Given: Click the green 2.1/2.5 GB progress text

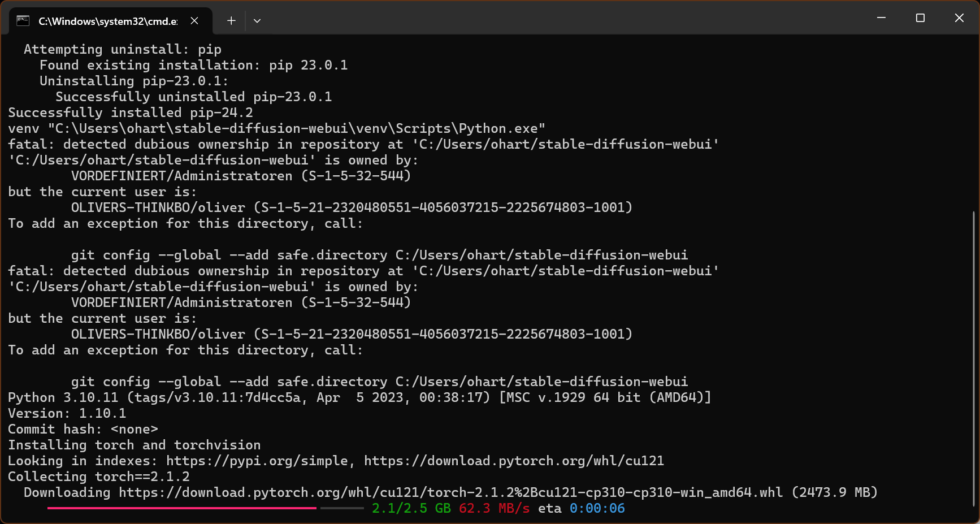Looking at the screenshot, I should pyautogui.click(x=411, y=508).
